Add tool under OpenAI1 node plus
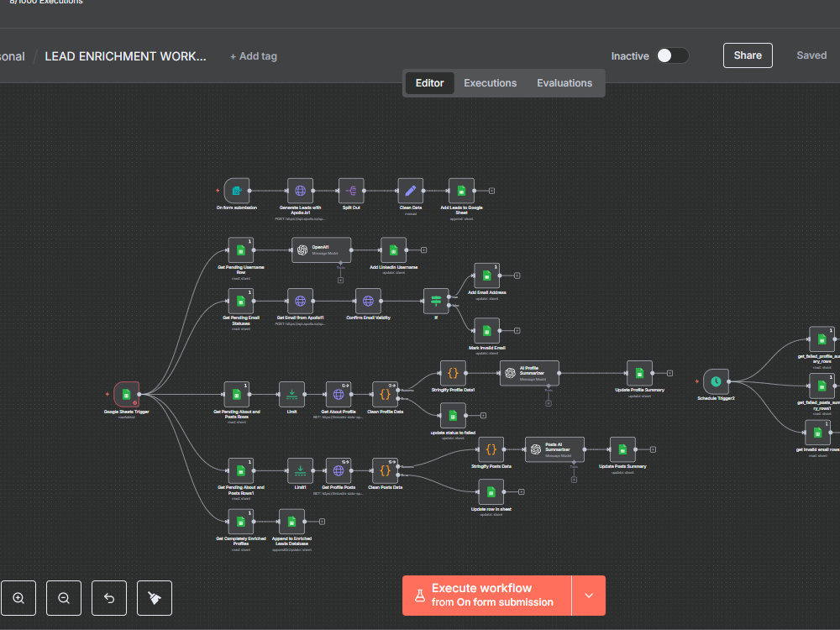Image resolution: width=840 pixels, height=630 pixels. coord(340,281)
